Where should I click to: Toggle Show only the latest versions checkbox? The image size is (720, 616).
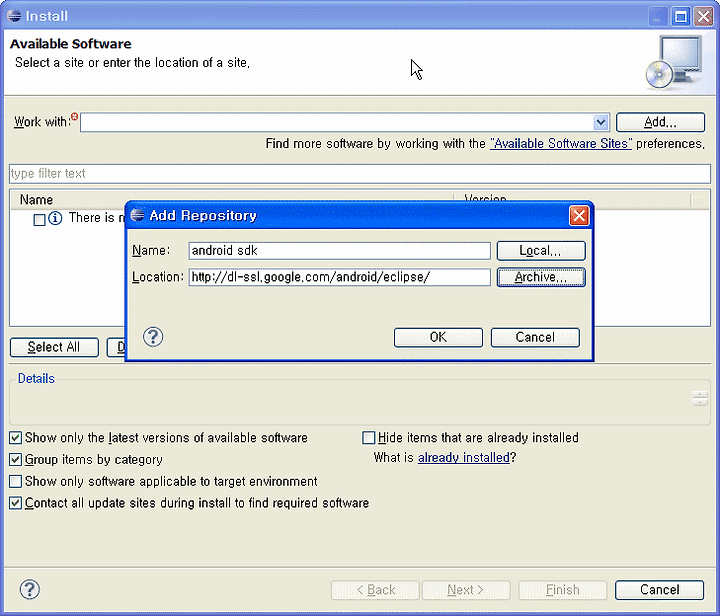coord(16,437)
